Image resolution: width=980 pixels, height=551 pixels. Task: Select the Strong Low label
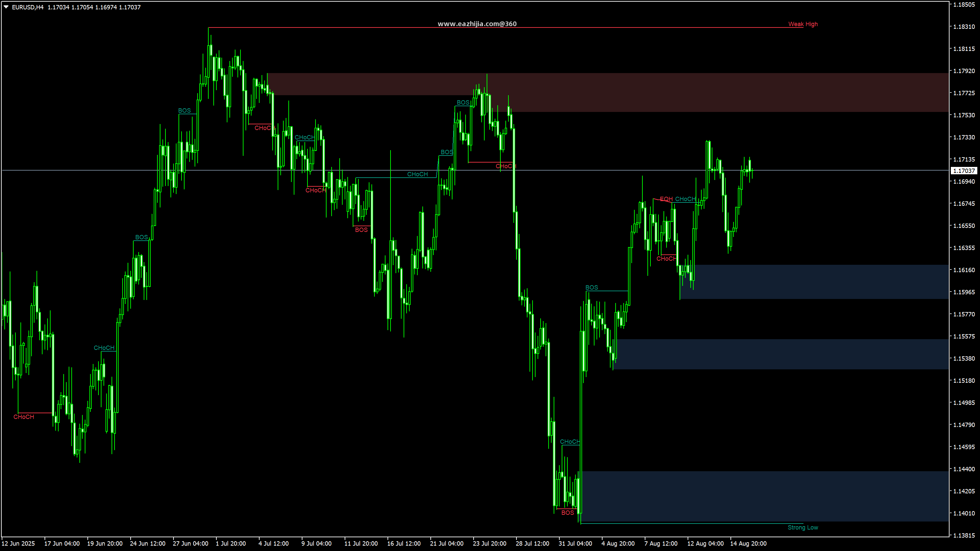click(803, 528)
